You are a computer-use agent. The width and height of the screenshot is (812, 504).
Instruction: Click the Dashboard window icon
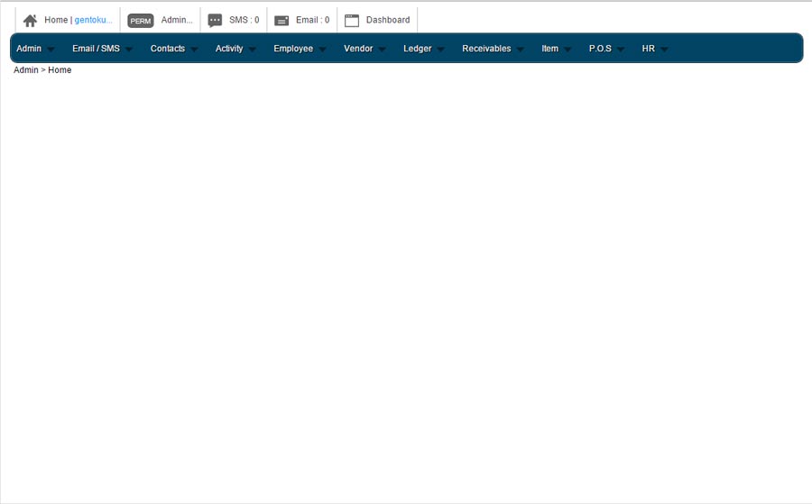(352, 20)
